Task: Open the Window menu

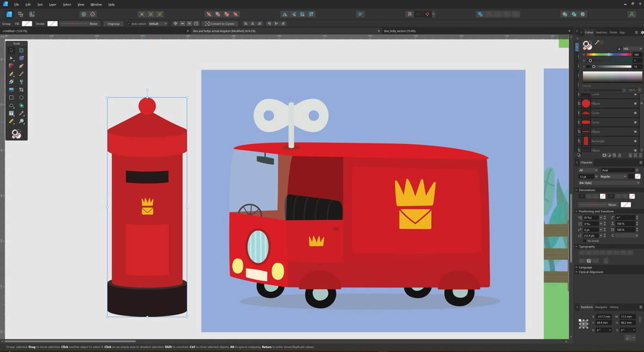Action: pos(96,4)
